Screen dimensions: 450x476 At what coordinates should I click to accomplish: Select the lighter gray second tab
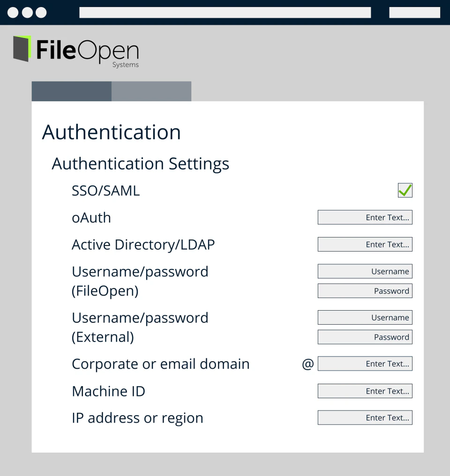(x=151, y=91)
